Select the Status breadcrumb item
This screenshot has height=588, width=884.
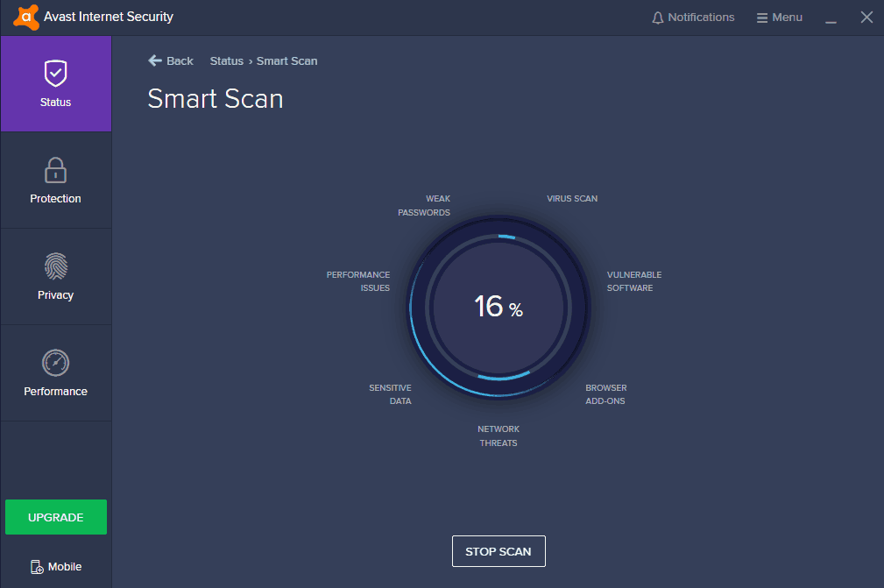click(x=226, y=60)
